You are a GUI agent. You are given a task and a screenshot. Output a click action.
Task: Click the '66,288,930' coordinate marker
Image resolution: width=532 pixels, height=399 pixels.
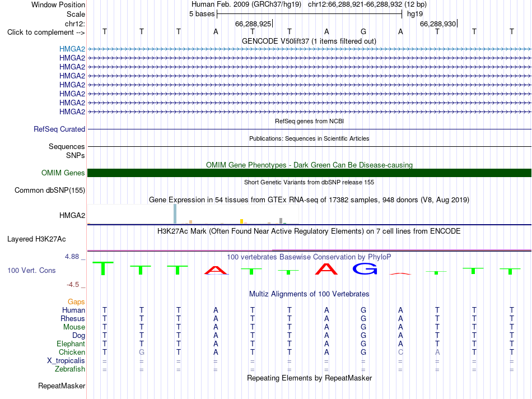[x=438, y=24]
